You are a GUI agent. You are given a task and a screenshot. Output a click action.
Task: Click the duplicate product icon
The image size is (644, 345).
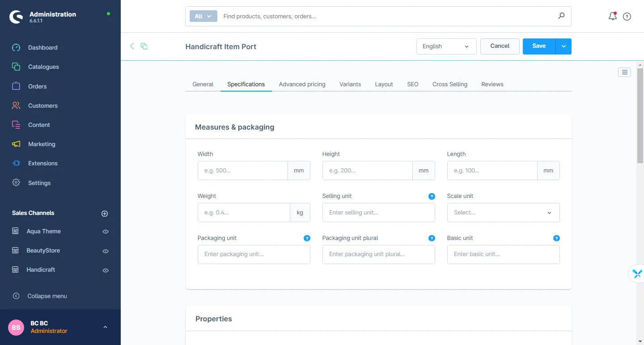click(x=144, y=46)
